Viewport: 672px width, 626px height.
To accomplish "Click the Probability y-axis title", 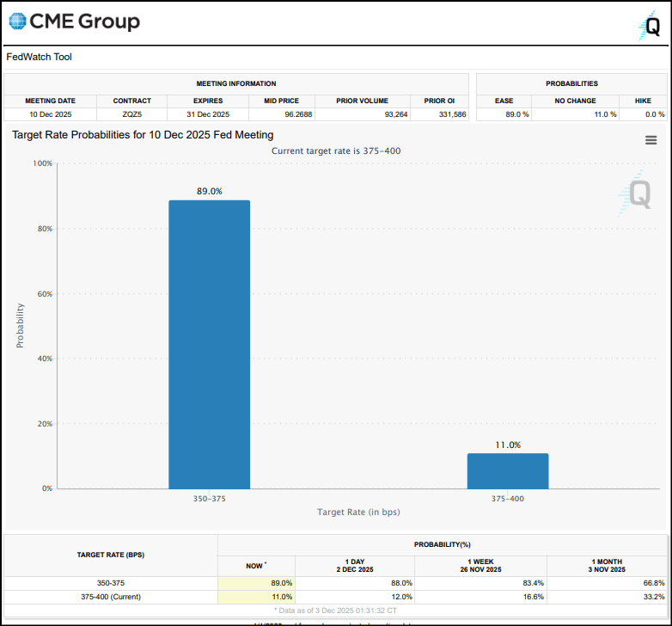I will click(20, 326).
